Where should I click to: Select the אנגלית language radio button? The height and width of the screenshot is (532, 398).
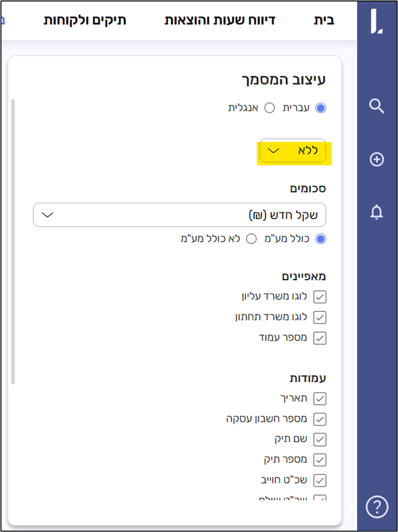click(x=269, y=108)
